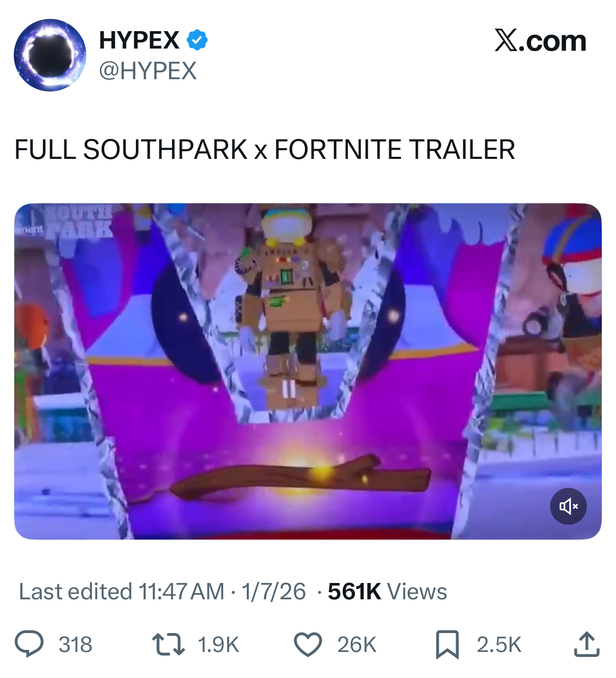This screenshot has width=616, height=678.
Task: View the 1.9K reposts count
Action: 218,644
